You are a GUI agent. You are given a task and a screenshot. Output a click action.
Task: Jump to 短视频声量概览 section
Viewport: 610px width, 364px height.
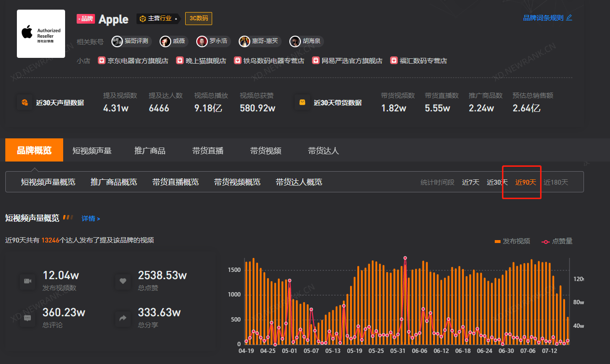48,182
